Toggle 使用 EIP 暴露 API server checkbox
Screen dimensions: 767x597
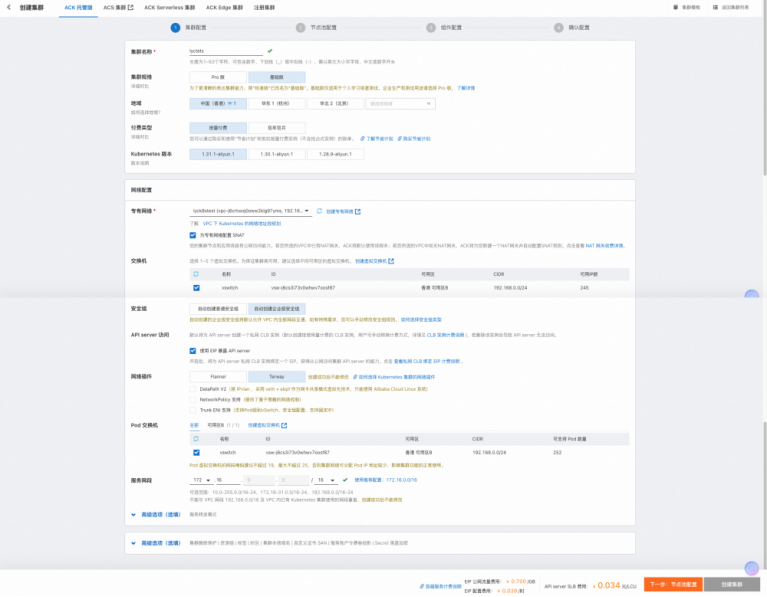click(193, 350)
